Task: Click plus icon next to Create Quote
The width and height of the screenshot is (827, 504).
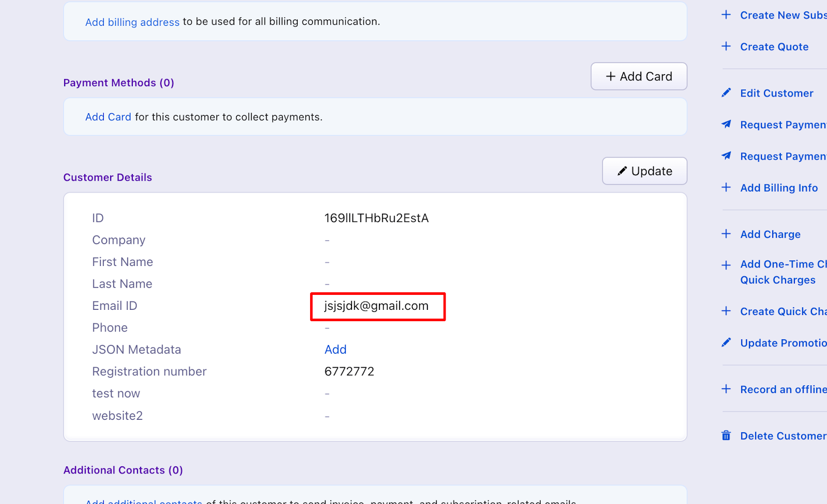Action: click(726, 46)
